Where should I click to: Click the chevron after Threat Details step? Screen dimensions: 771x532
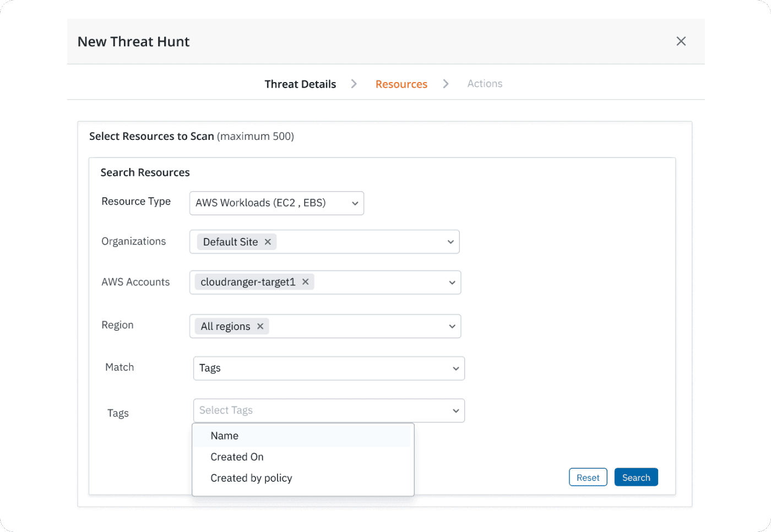(x=354, y=84)
